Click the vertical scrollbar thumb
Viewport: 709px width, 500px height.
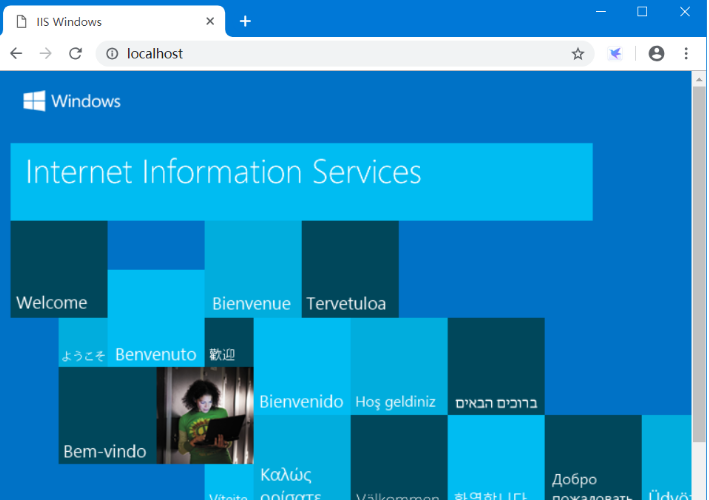pos(699,264)
